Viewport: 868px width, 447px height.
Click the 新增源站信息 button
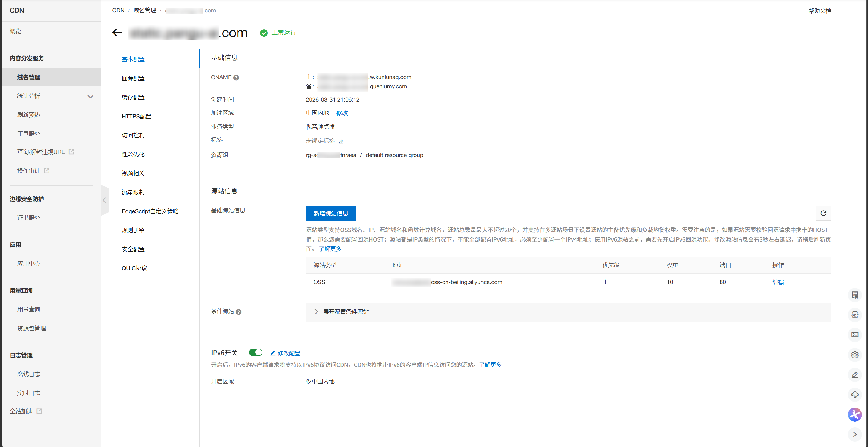coord(330,213)
